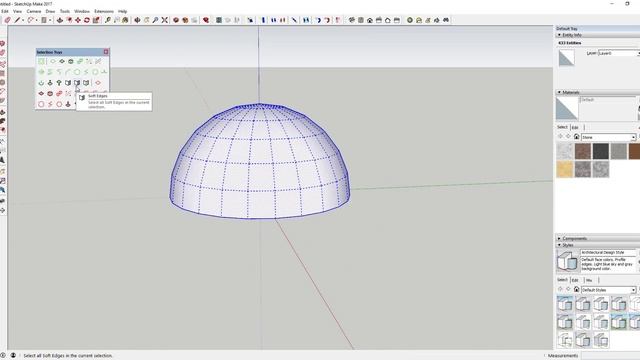
Task: Select the Orbit tool
Action: point(137,20)
